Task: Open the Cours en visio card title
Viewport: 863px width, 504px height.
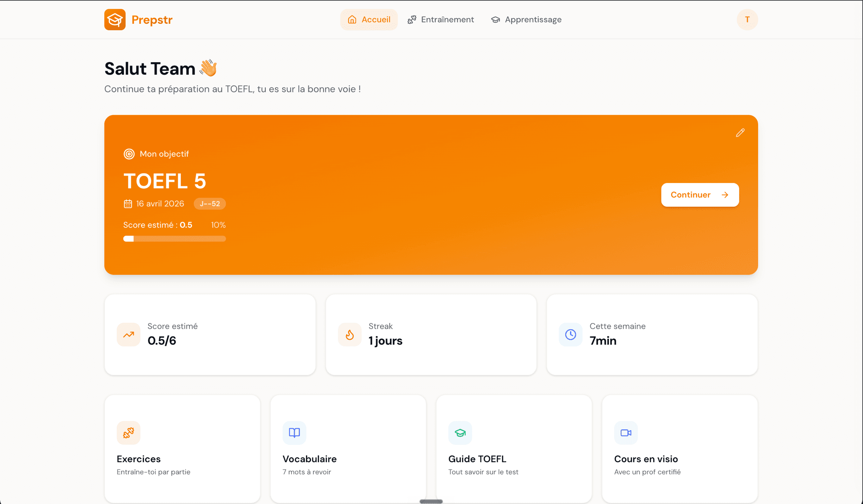Action: (x=646, y=459)
